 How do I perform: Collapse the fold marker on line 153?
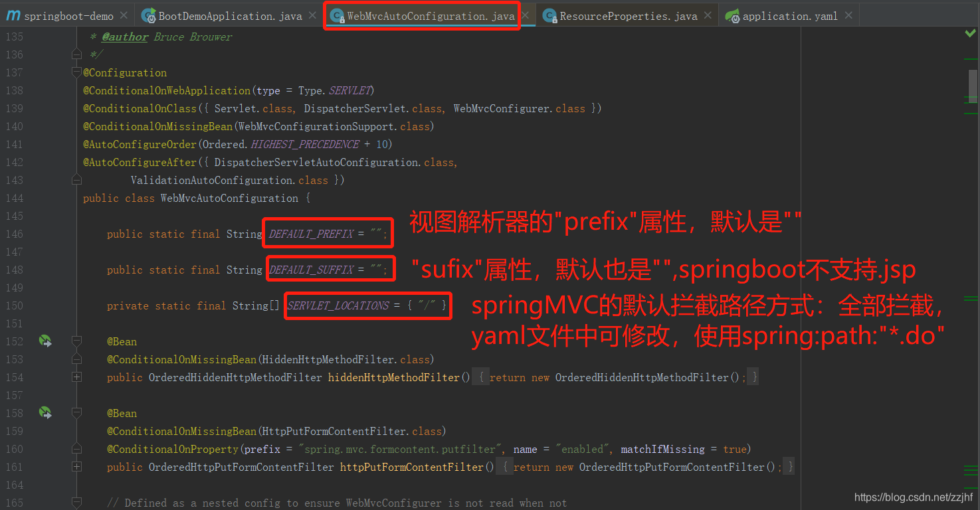click(76, 359)
